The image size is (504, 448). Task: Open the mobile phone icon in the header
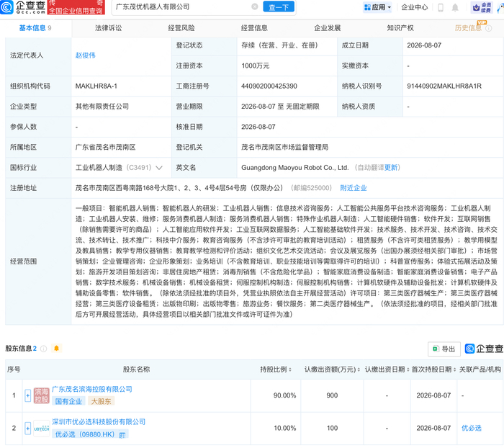pyautogui.click(x=441, y=7)
